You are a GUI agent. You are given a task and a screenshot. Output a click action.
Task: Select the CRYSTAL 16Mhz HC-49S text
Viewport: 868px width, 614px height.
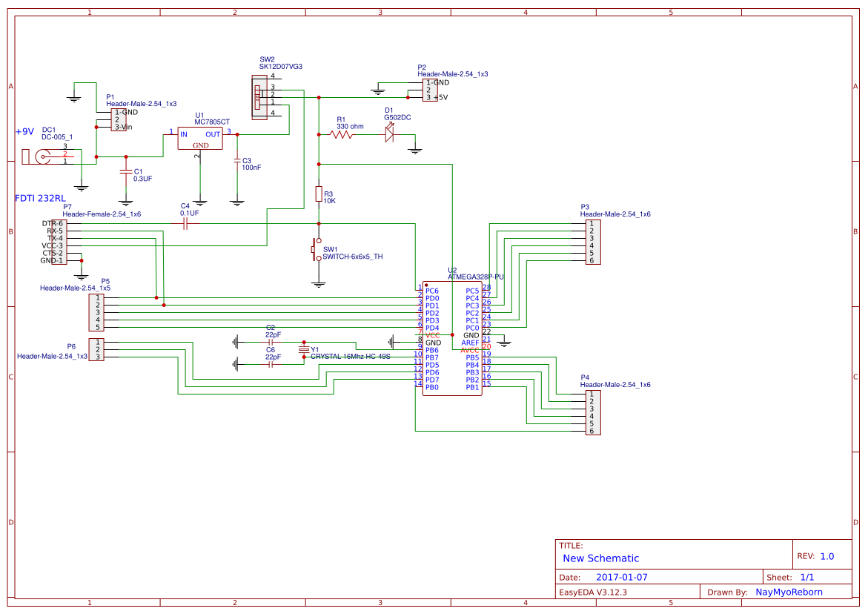pos(351,357)
